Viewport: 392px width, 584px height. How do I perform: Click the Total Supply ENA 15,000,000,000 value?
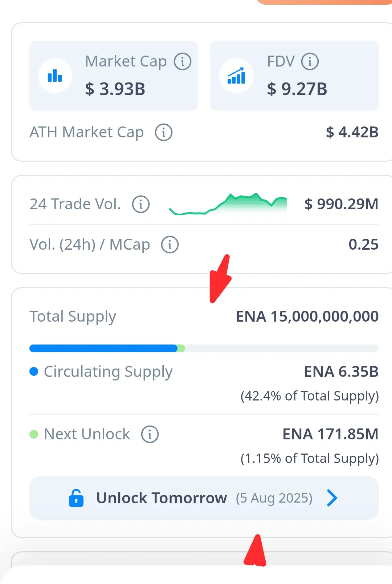click(x=307, y=316)
